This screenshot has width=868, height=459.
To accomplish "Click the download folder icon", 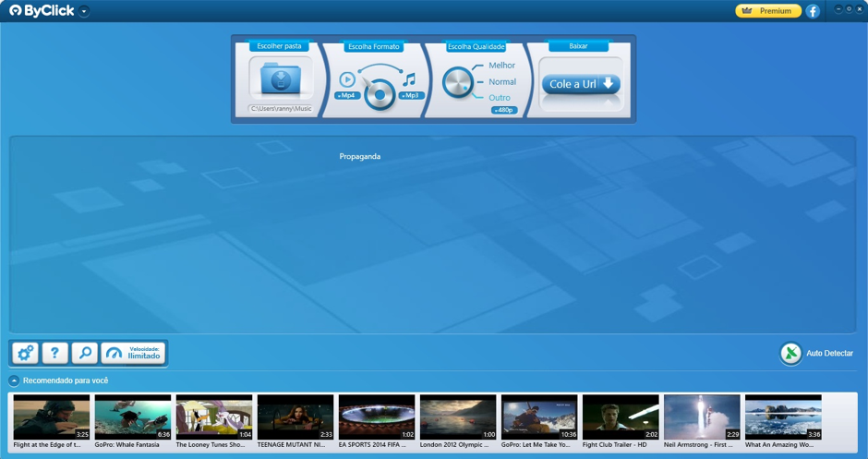I will coord(280,80).
